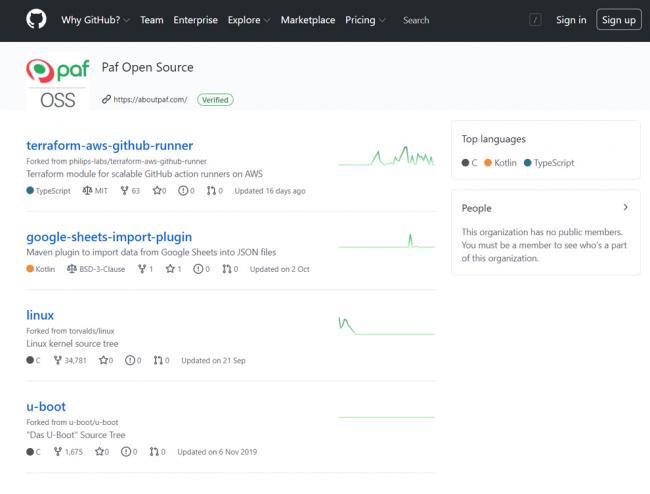
Task: Go to the Enterprise page
Action: (195, 20)
